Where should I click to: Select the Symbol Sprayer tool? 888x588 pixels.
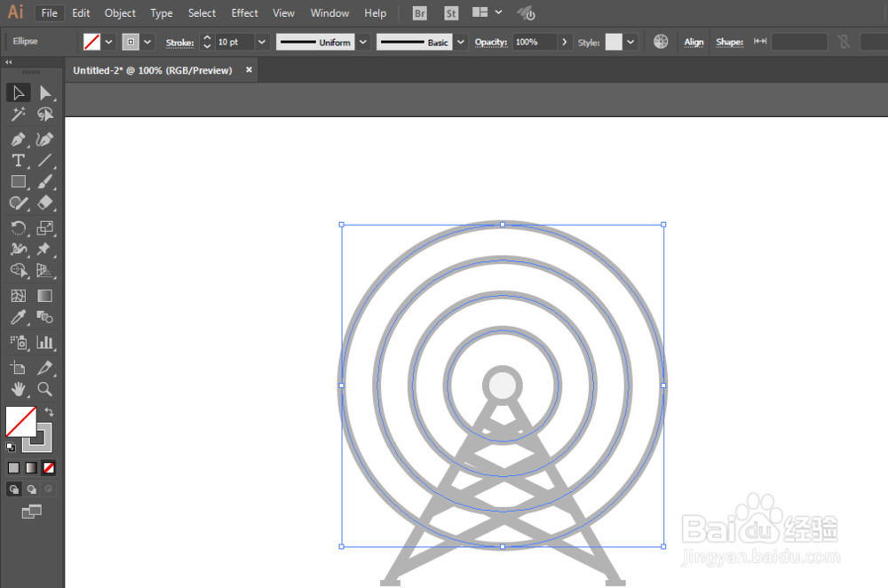18,342
